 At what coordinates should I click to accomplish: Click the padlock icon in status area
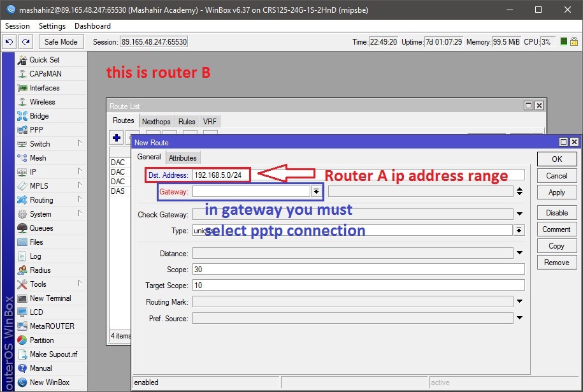[574, 41]
